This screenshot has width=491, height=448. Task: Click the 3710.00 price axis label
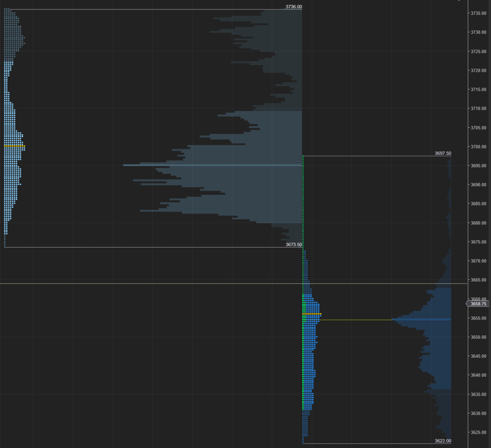pos(478,108)
